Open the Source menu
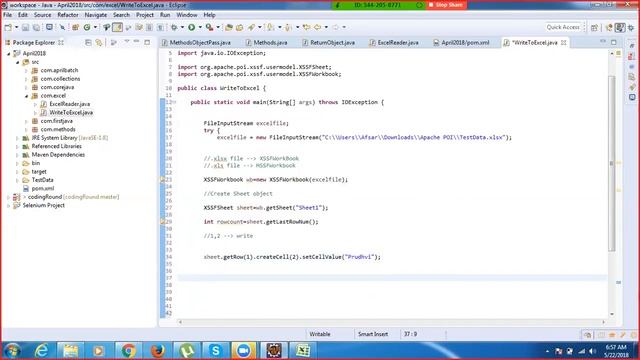The image size is (640, 360). coord(42,15)
